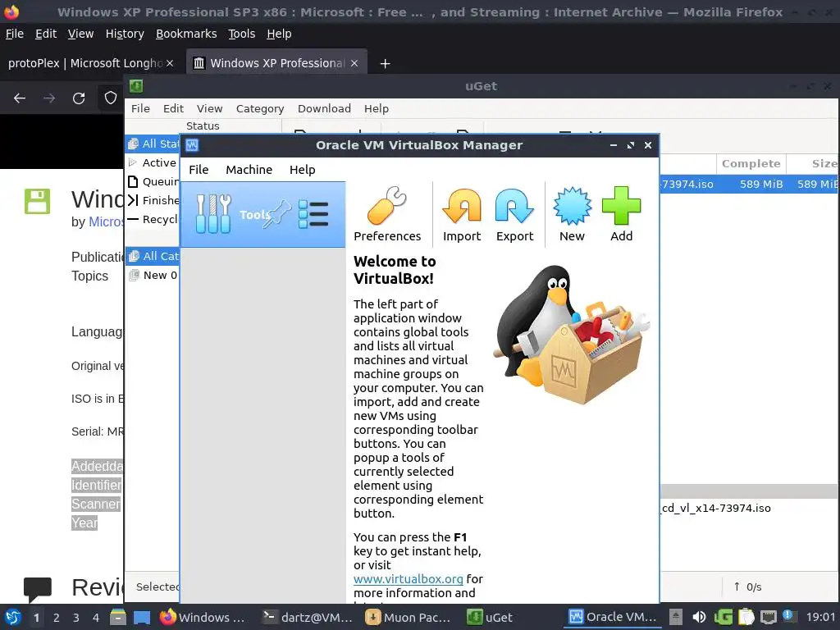Switch to workspace 3
The image size is (840, 630).
point(75,618)
